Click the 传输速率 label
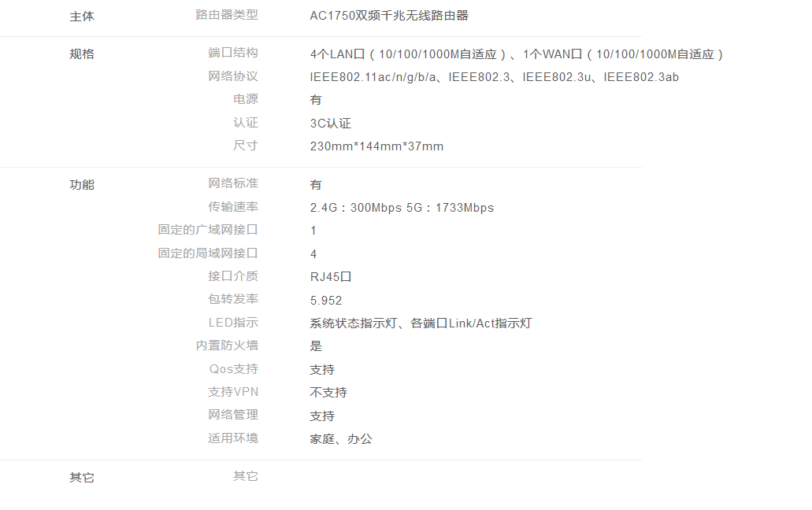This screenshot has height=510, width=812. tap(232, 207)
